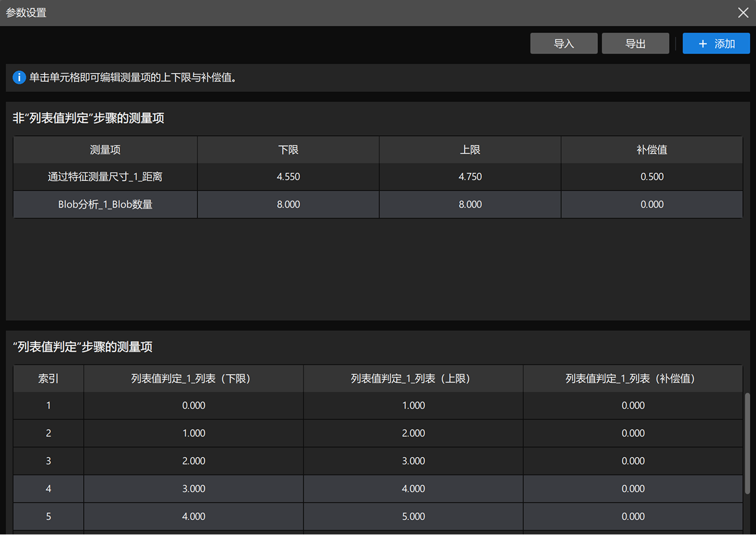Select measurement name Blob分析_1_Blob数量 cell
The width and height of the screenshot is (756, 535).
point(105,204)
